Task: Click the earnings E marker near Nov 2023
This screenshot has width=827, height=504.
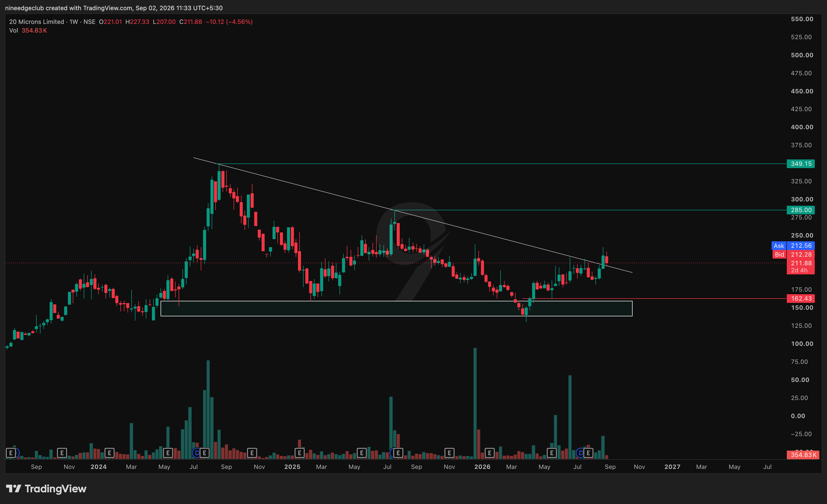Action: [x=62, y=453]
